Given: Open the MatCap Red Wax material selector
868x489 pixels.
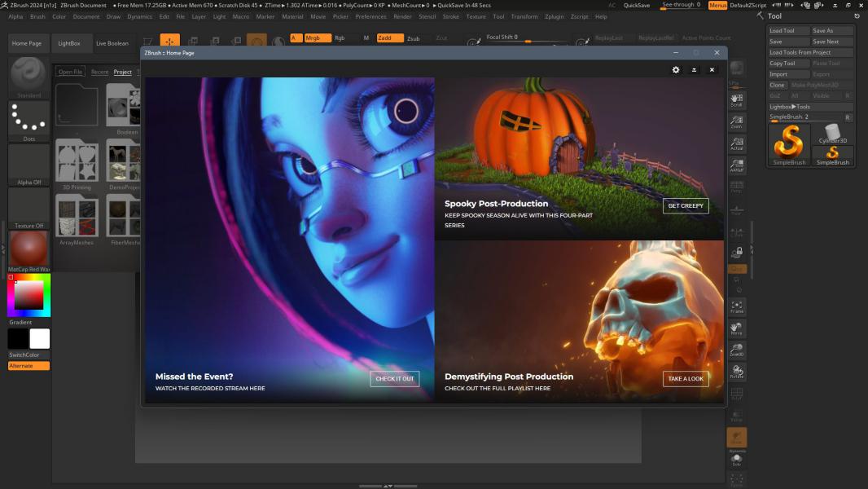Looking at the screenshot, I should click(x=28, y=251).
